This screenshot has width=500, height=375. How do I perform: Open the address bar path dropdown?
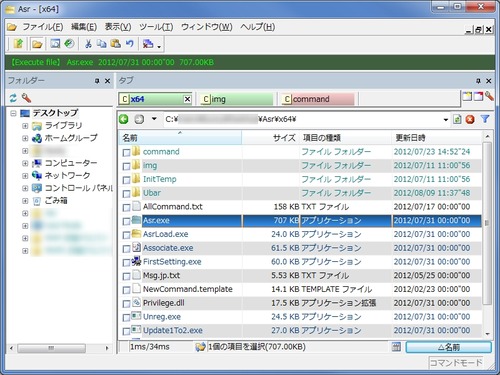coord(446,119)
